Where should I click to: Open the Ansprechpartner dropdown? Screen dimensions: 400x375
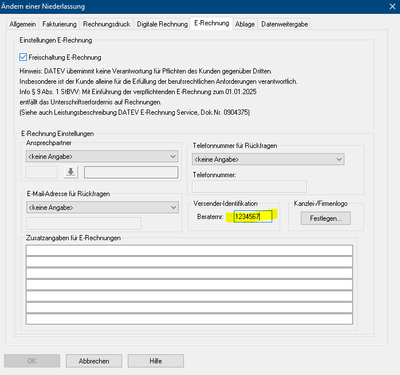click(x=102, y=156)
